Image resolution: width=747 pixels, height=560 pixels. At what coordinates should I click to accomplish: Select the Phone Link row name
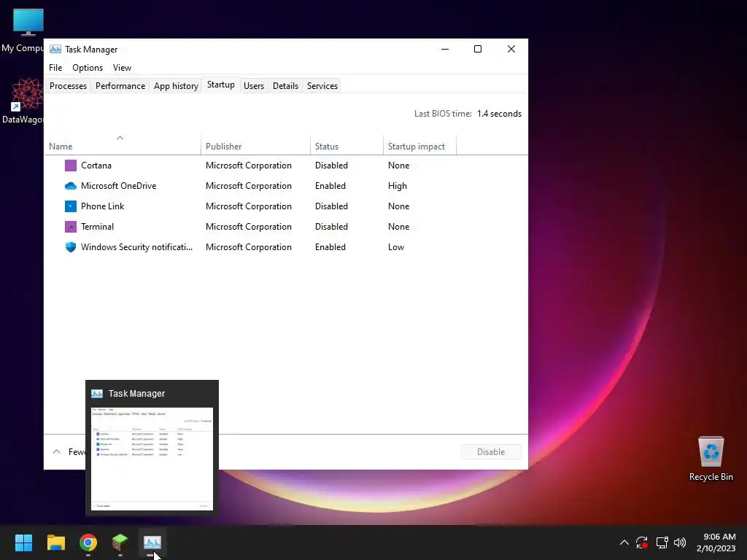tap(102, 206)
